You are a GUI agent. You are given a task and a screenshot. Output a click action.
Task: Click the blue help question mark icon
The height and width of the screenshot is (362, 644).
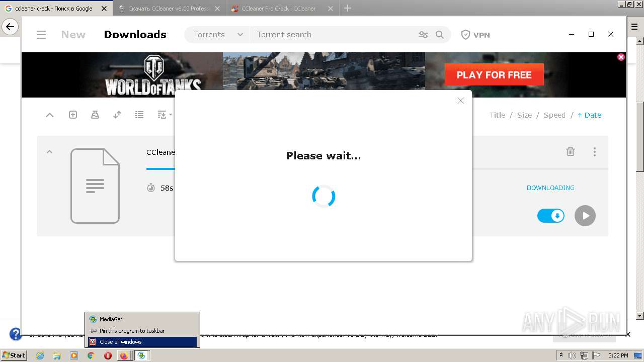coord(16,334)
